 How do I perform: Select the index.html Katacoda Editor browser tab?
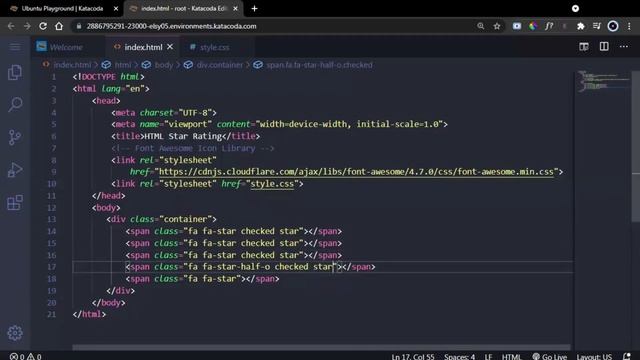(x=184, y=9)
